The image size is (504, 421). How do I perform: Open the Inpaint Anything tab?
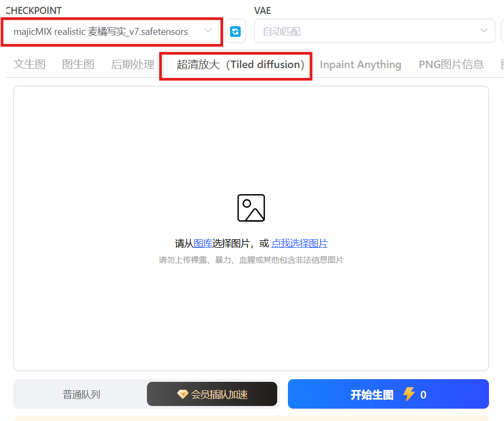click(x=360, y=64)
